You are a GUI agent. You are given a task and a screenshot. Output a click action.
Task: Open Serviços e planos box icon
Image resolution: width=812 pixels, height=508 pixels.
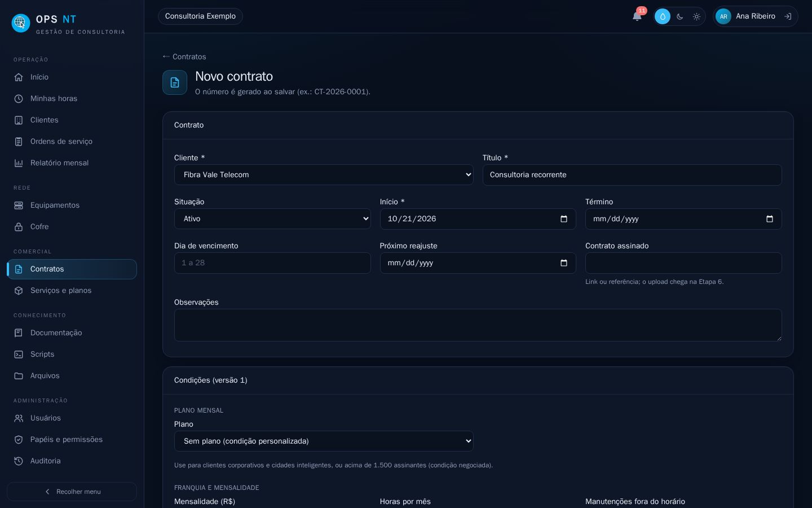[19, 291]
